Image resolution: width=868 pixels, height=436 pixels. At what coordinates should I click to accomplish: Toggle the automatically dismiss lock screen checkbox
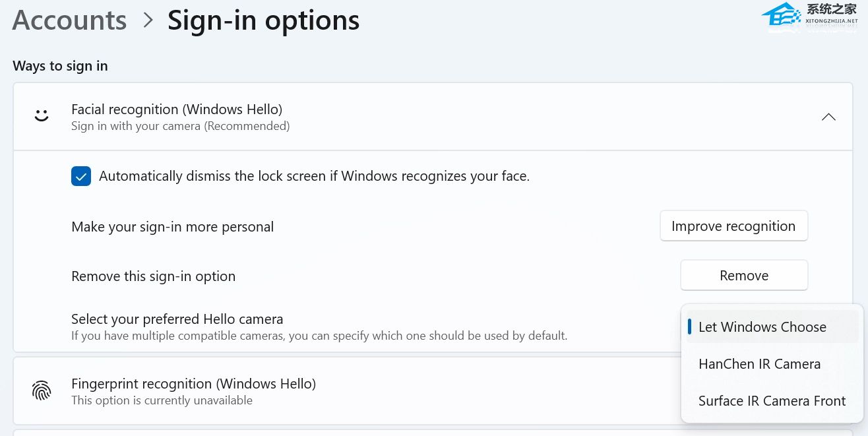point(81,176)
